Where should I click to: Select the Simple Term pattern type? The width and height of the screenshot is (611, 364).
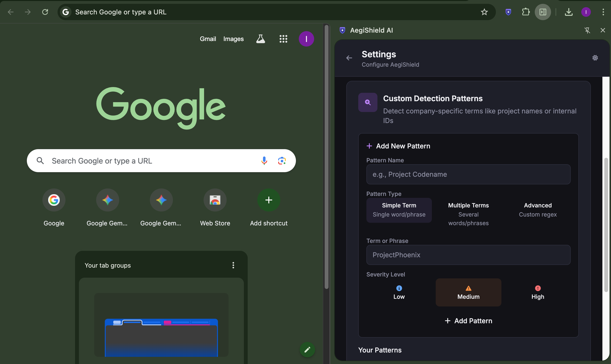(x=399, y=210)
